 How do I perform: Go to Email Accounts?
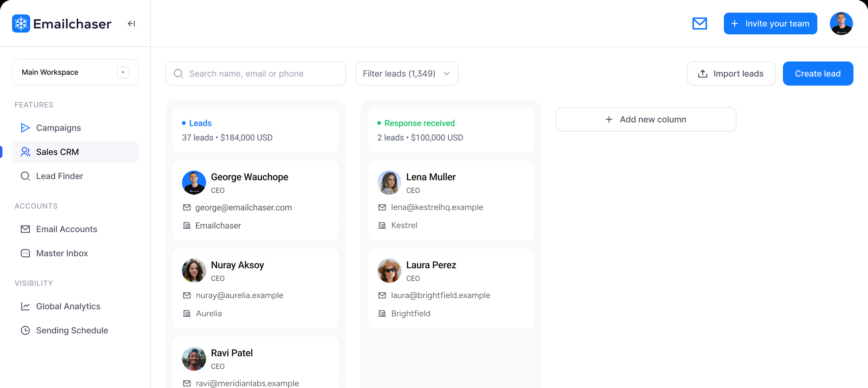(x=75, y=229)
